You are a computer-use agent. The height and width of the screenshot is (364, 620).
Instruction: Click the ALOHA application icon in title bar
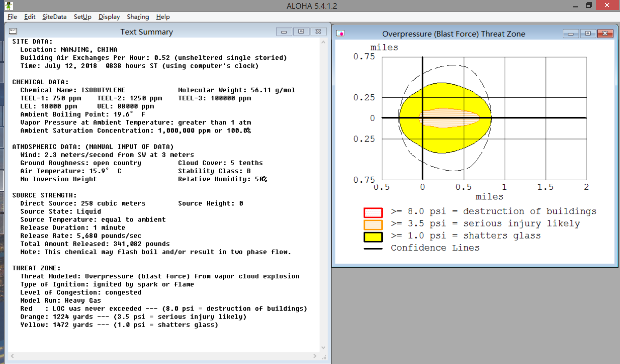9,5
